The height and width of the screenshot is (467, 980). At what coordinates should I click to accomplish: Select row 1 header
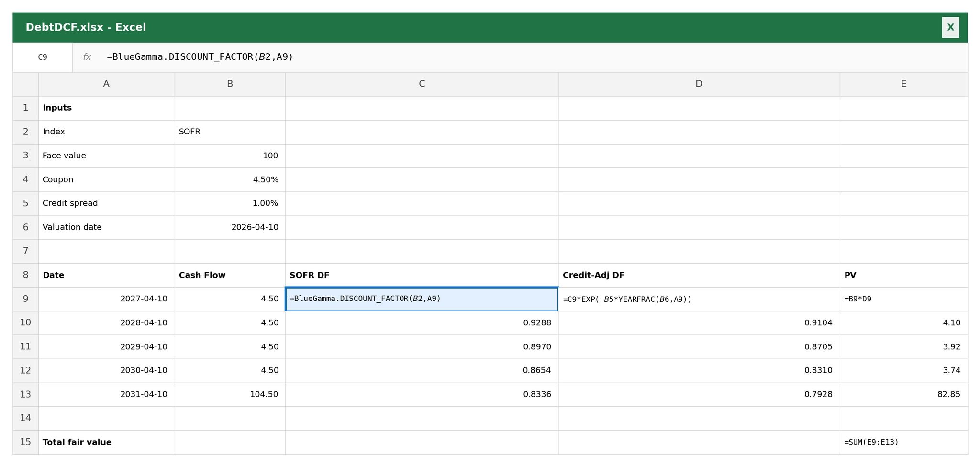click(26, 108)
